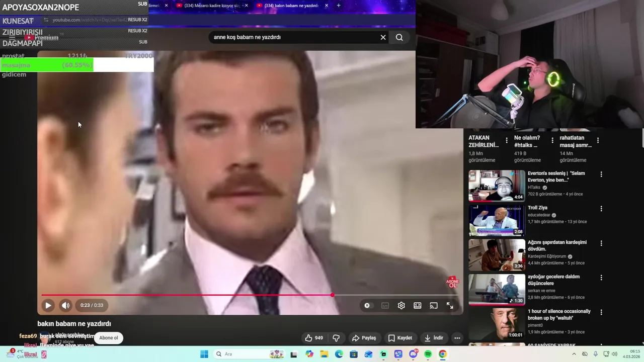Open options menu for Everton'a sesleniş video
Image resolution: width=644 pixels, height=362 pixels.
click(601, 174)
